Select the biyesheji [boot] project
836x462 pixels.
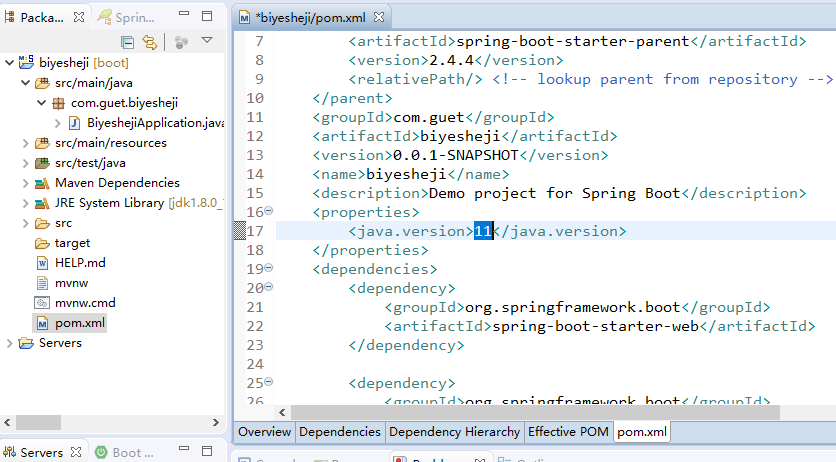tap(74, 63)
